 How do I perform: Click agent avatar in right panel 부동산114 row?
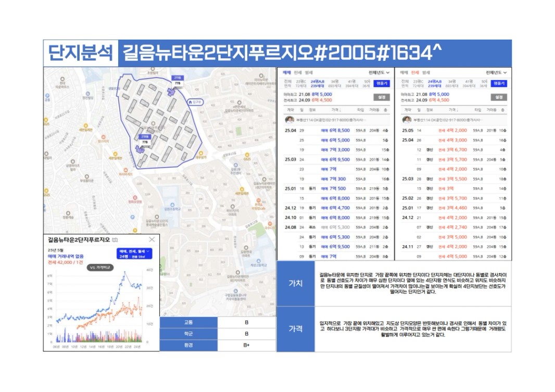407,120
